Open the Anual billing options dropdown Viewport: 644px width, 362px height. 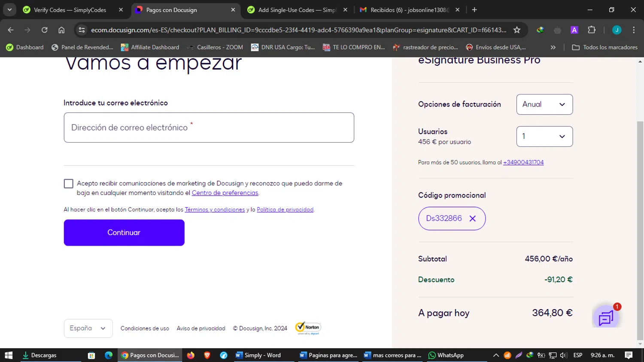[544, 104]
